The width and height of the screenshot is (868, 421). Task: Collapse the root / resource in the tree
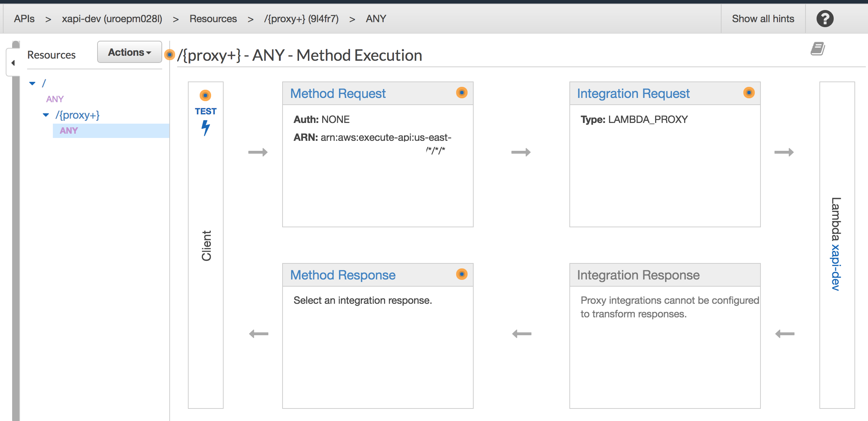33,83
